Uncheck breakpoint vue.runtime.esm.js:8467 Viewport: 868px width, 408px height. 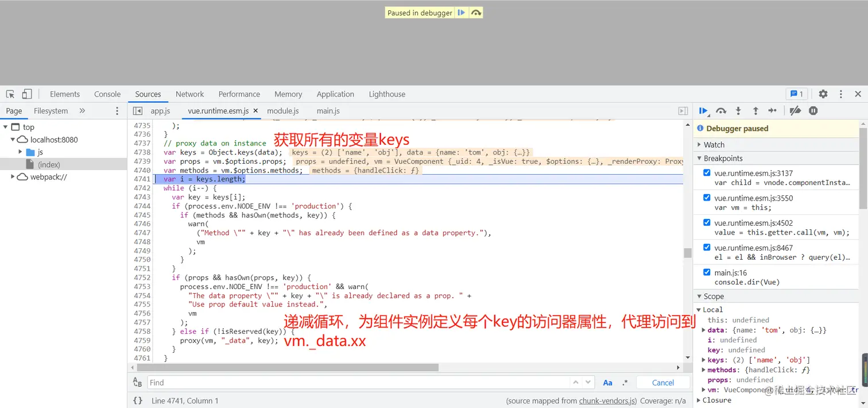[x=707, y=247]
